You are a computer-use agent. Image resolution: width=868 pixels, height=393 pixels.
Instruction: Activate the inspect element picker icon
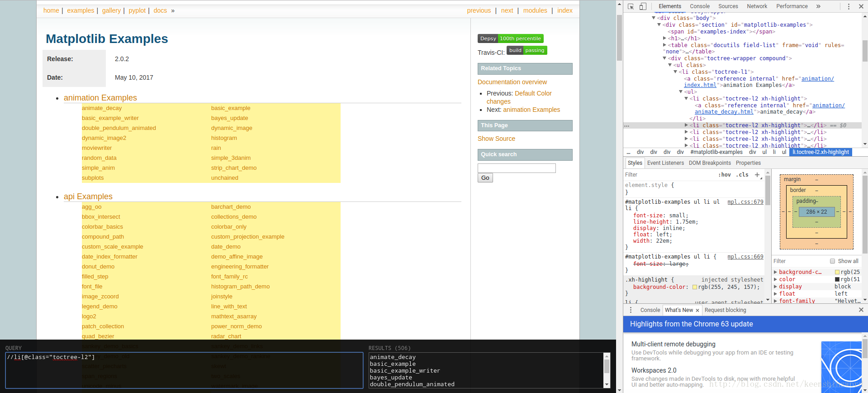(631, 6)
